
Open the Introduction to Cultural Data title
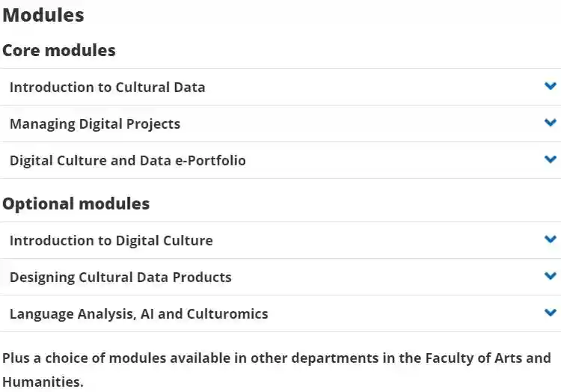coord(107,87)
